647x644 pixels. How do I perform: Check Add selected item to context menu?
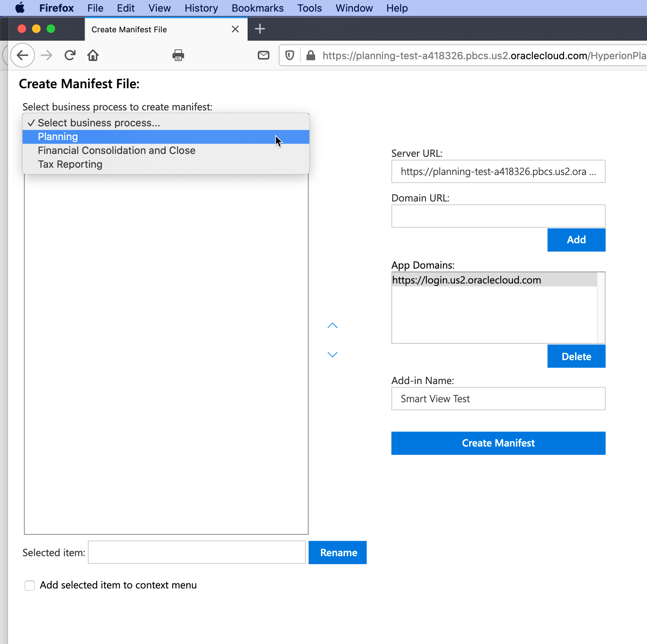click(x=30, y=585)
